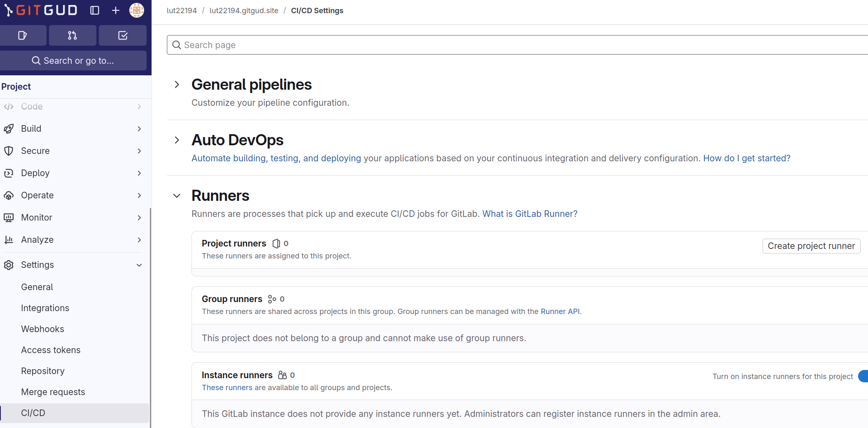
Task: Expand the General pipelines section
Action: 177,85
